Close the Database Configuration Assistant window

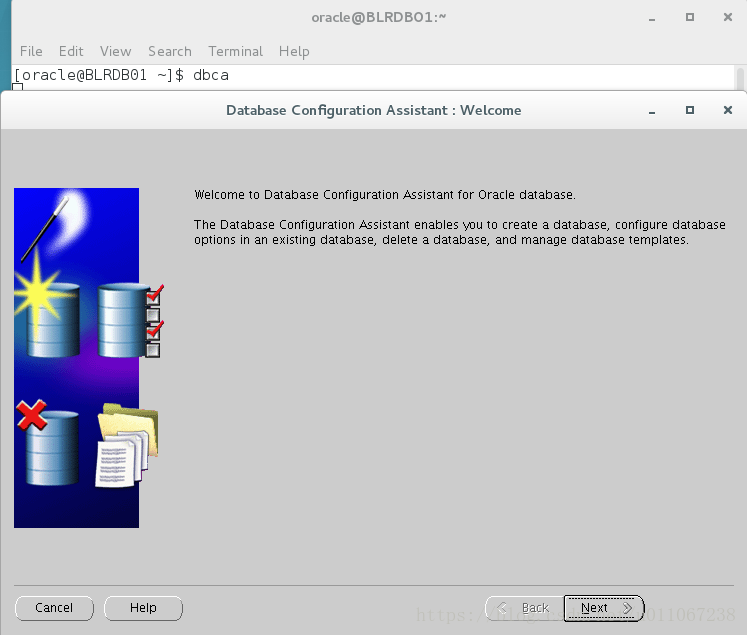point(727,110)
